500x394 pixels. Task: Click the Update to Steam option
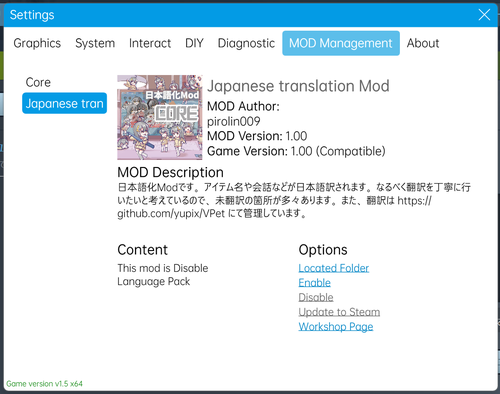339,312
